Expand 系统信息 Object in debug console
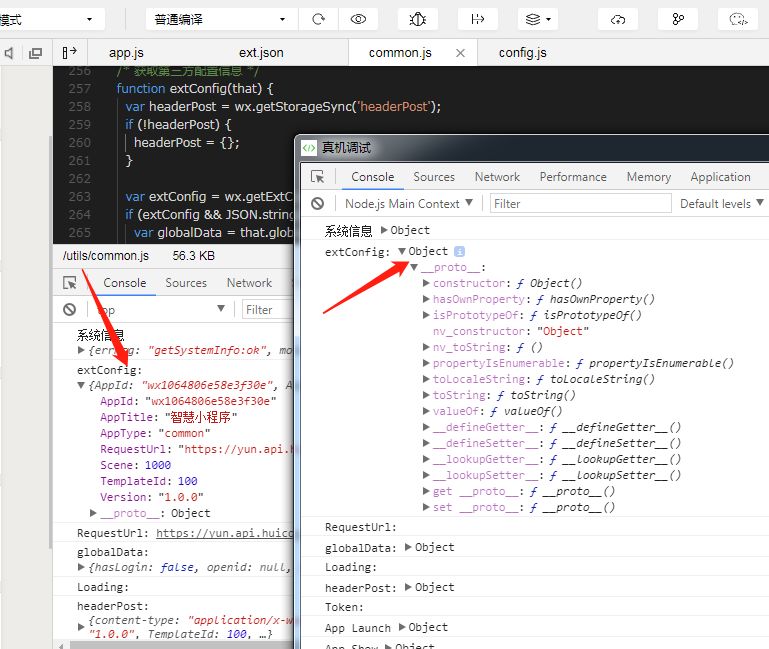Image resolution: width=769 pixels, height=649 pixels. click(x=384, y=230)
